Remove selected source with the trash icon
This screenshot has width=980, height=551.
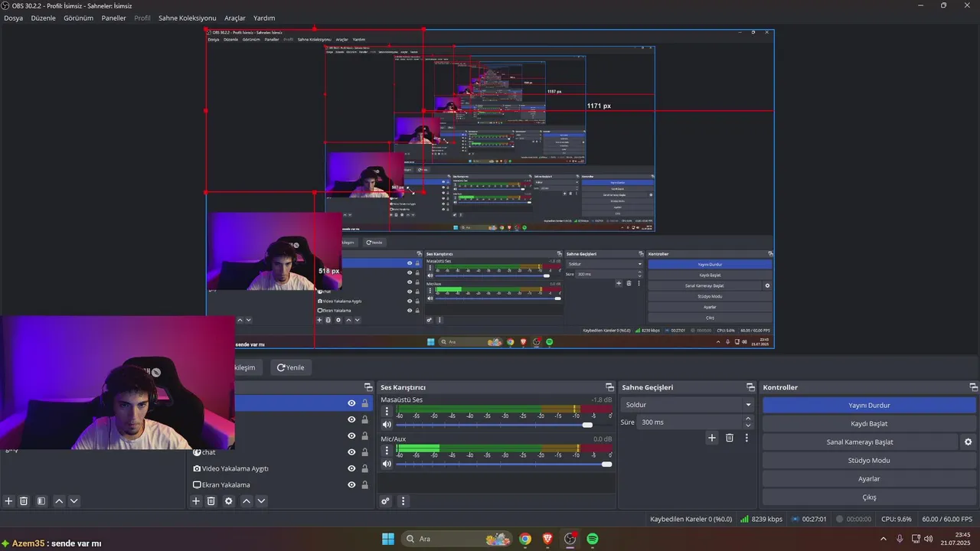click(x=211, y=501)
